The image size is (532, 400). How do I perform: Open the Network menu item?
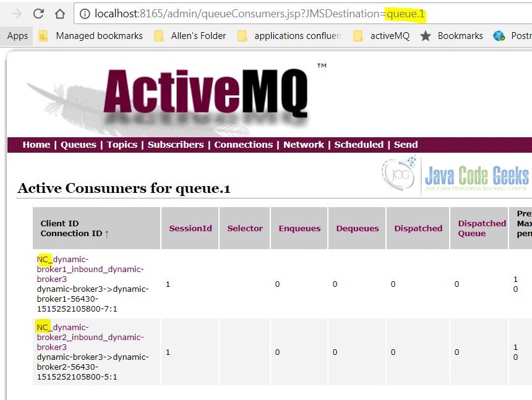point(304,145)
